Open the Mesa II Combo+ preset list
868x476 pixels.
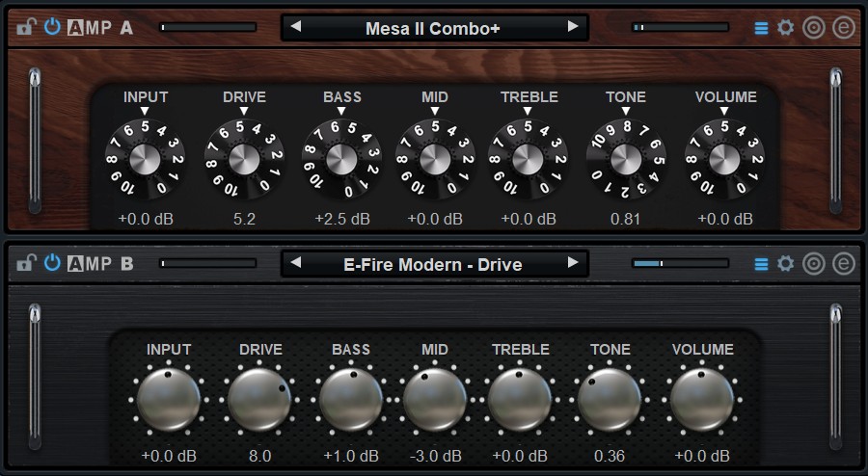point(433,28)
